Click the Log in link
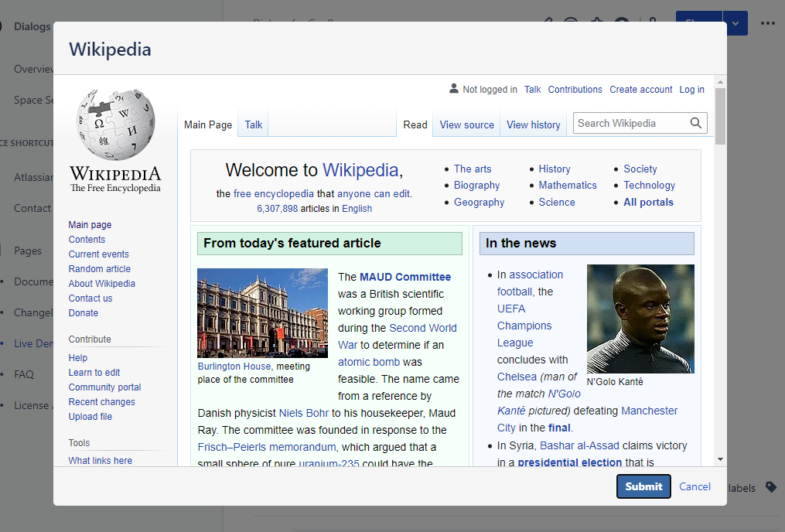This screenshot has width=785, height=532. (691, 89)
